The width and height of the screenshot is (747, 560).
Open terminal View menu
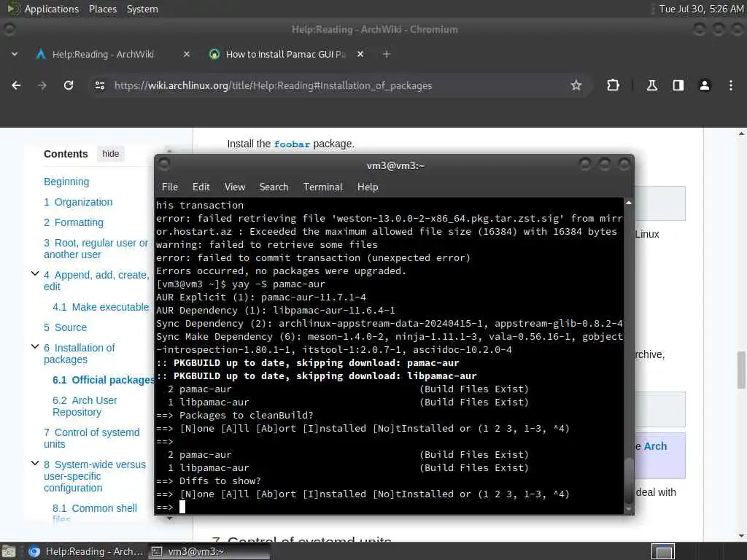coord(235,187)
